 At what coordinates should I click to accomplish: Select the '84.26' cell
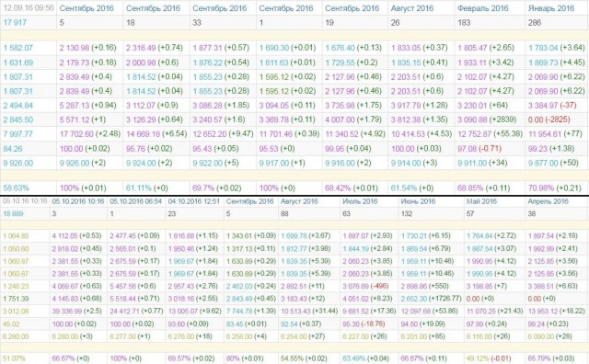[13, 149]
